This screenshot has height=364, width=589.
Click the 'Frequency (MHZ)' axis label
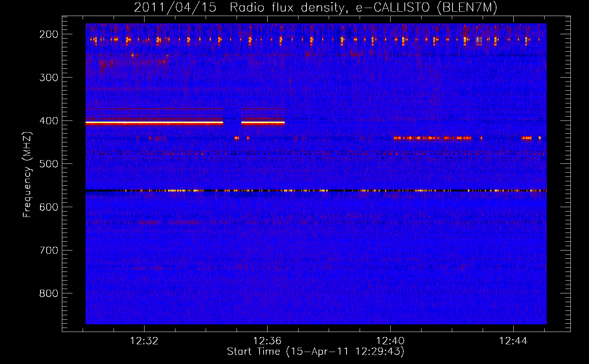(27, 175)
